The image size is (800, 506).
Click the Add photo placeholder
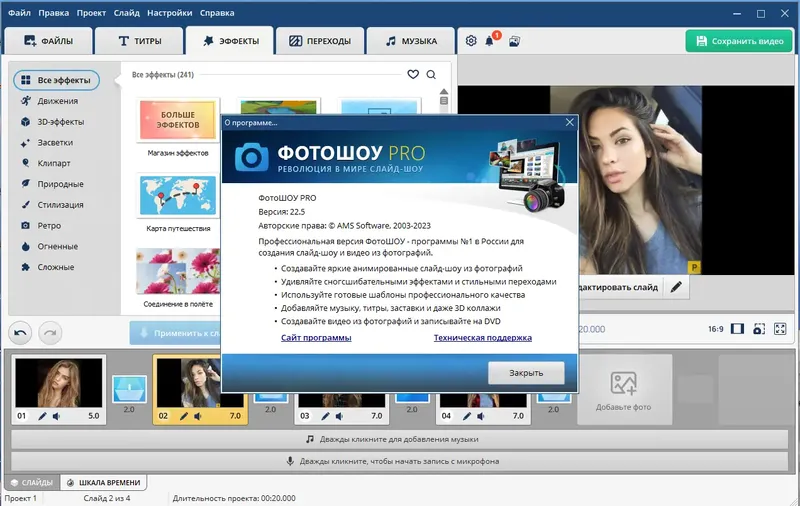(624, 390)
